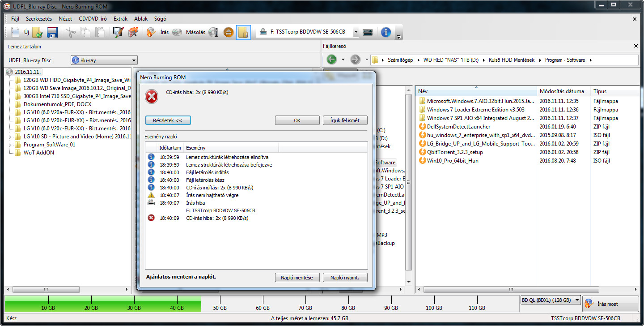The width and height of the screenshot is (644, 326).
Task: Open the Extrák menu
Action: [121, 19]
